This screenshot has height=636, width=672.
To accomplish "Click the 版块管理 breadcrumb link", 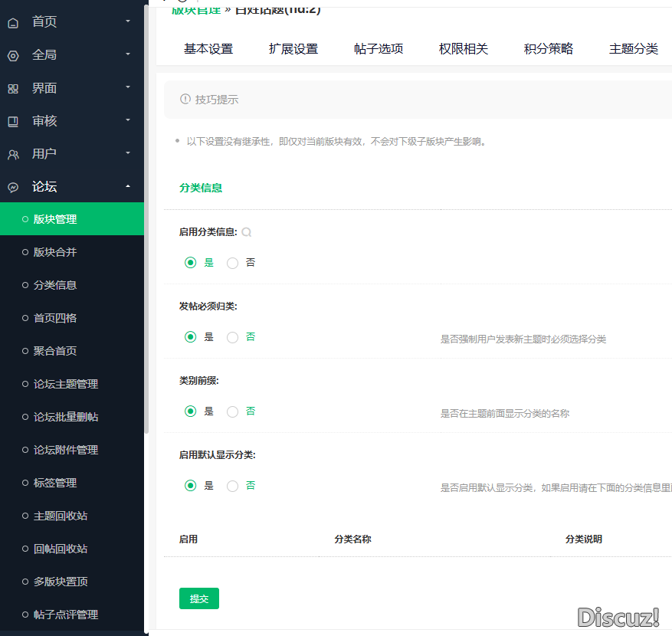I will tap(196, 11).
